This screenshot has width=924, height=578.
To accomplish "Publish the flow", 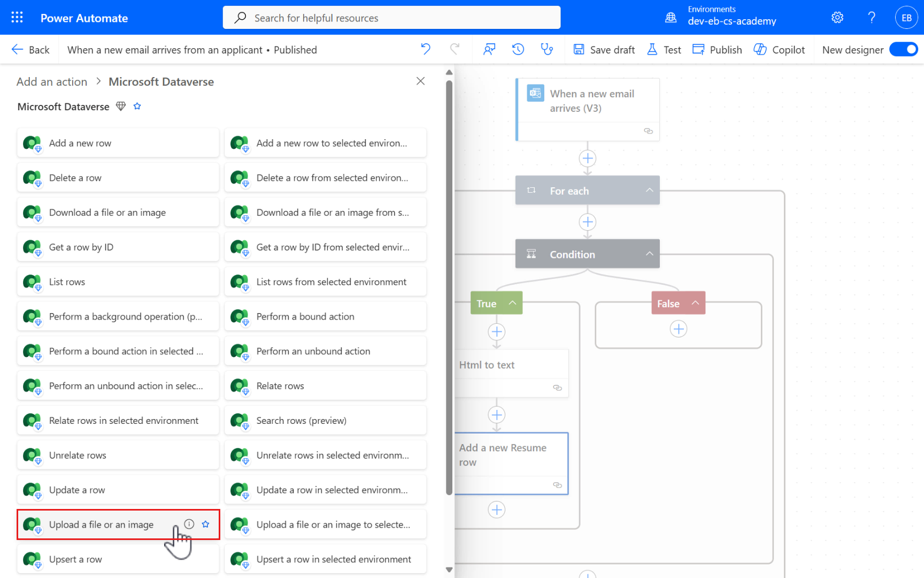I will (x=717, y=49).
